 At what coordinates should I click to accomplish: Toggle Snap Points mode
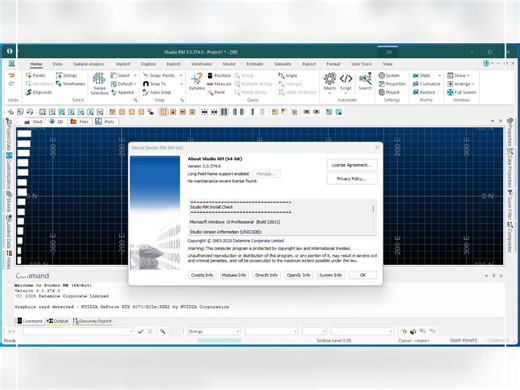coord(159,75)
